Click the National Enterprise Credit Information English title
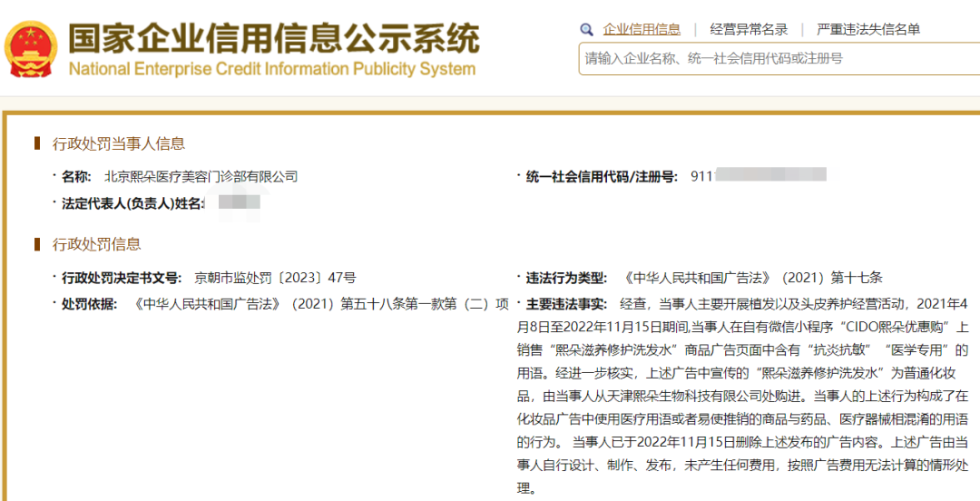980x501 pixels. pyautogui.click(x=272, y=69)
